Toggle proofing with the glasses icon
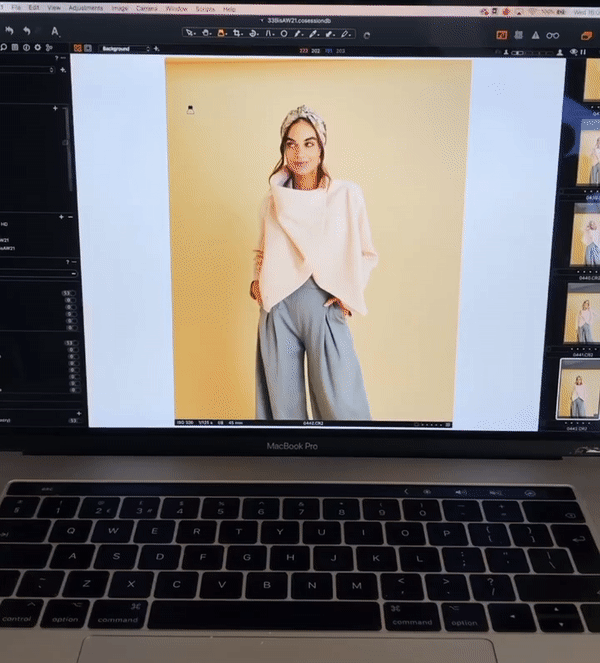This screenshot has width=600, height=663. [x=553, y=36]
